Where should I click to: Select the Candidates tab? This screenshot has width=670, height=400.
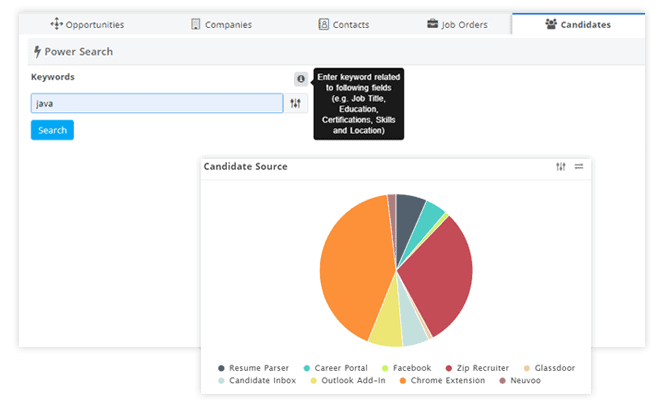coord(578,24)
